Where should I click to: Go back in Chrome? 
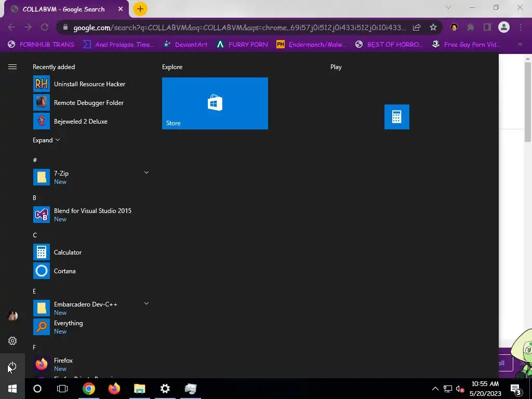pos(11,27)
